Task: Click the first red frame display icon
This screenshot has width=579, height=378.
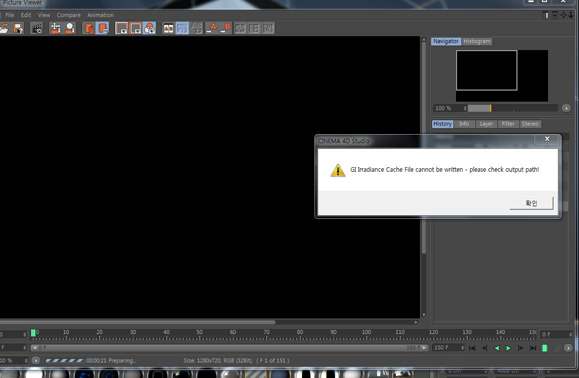Action: (121, 28)
